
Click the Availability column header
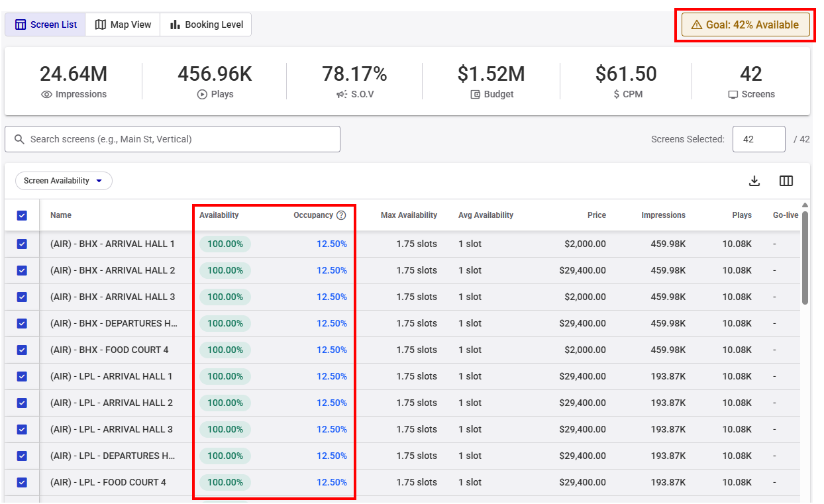219,215
